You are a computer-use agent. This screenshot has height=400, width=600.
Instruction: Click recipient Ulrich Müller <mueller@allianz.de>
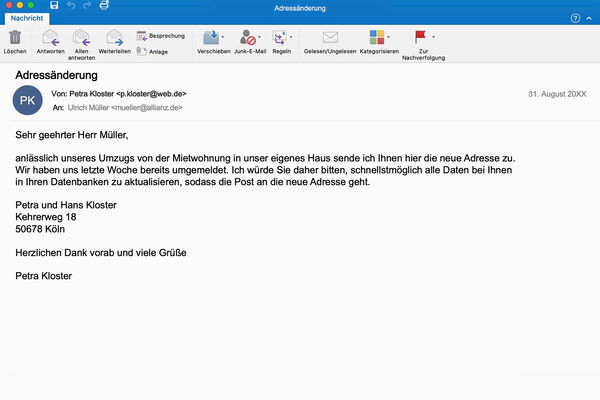click(x=125, y=108)
